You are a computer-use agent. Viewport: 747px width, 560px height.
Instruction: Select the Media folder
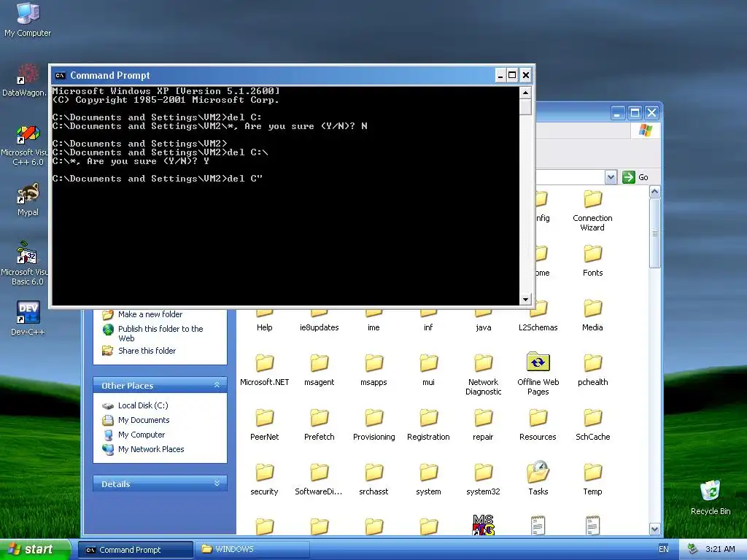pyautogui.click(x=592, y=315)
